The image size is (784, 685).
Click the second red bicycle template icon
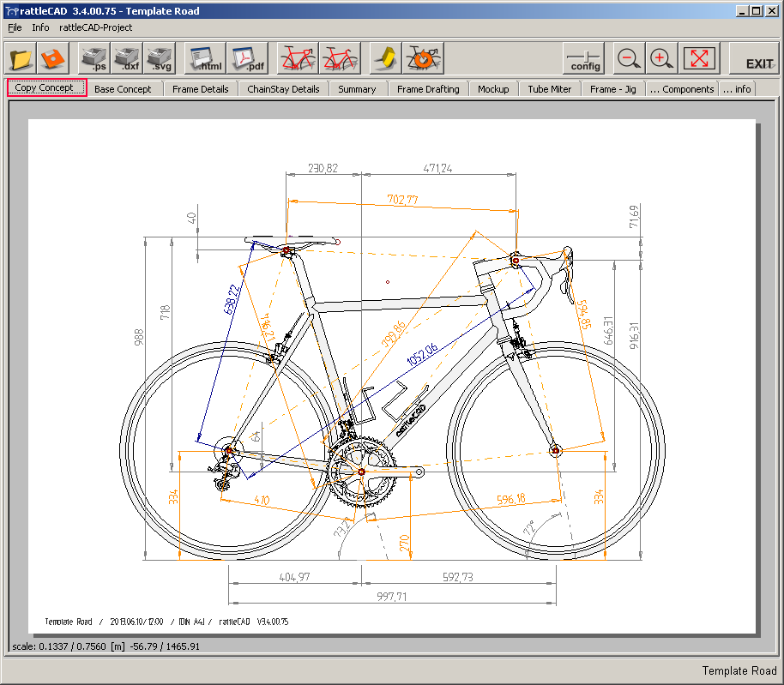pos(340,58)
